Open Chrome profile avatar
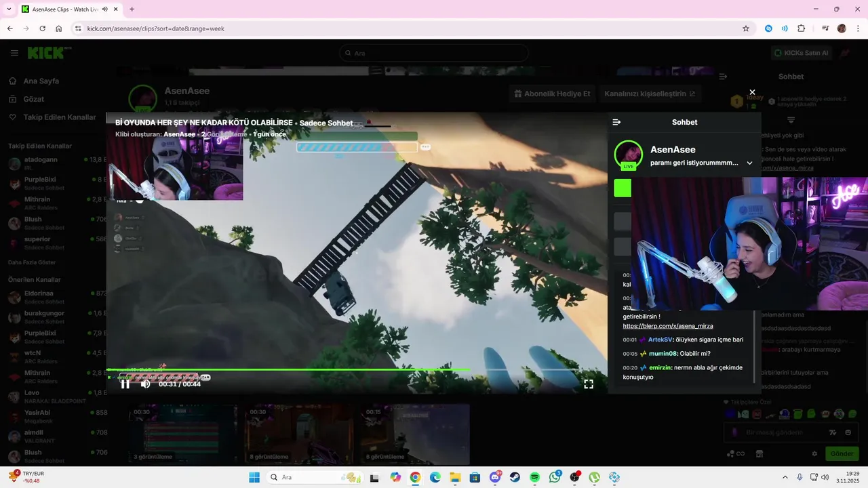 coord(842,28)
